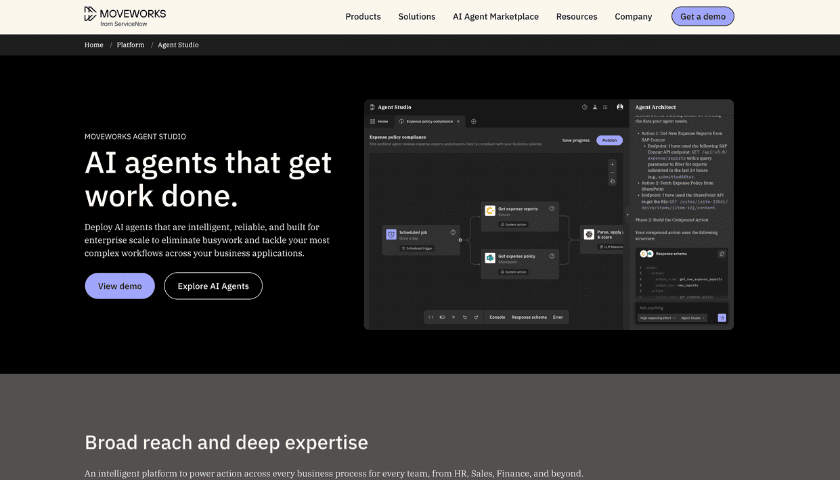Click the Agent Studio logo icon in the mockup
The width and height of the screenshot is (840, 480).
pyautogui.click(x=372, y=107)
